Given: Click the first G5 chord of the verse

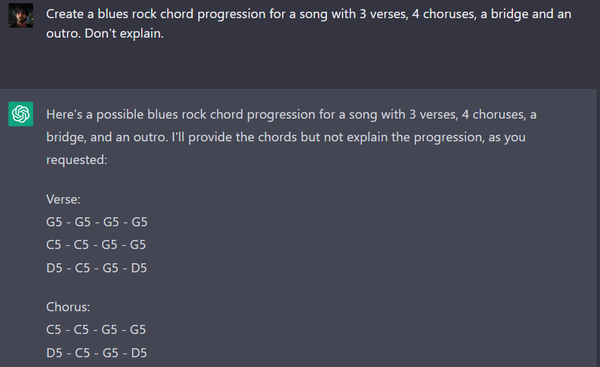Looking at the screenshot, I should (x=54, y=222).
